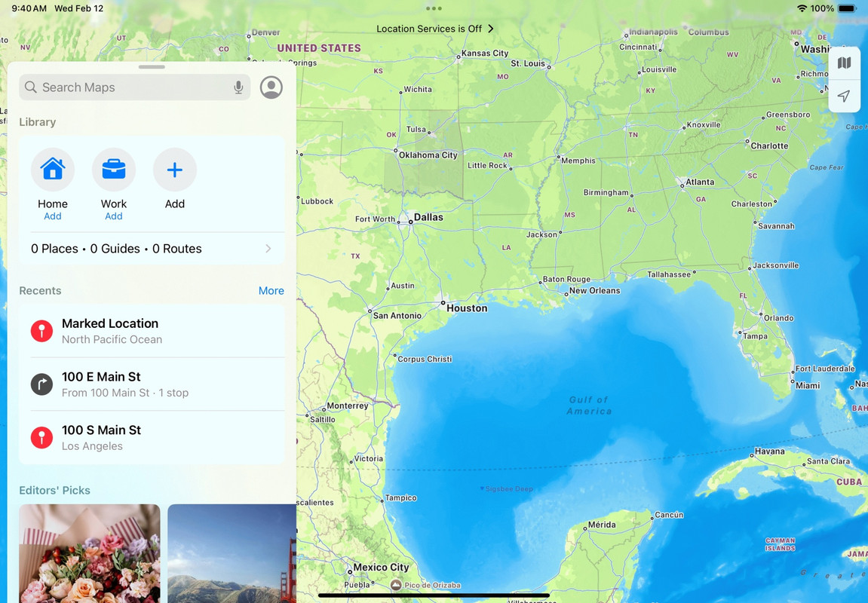The image size is (868, 603).
Task: Tap the magnifying glass search icon
Action: pyautogui.click(x=31, y=87)
